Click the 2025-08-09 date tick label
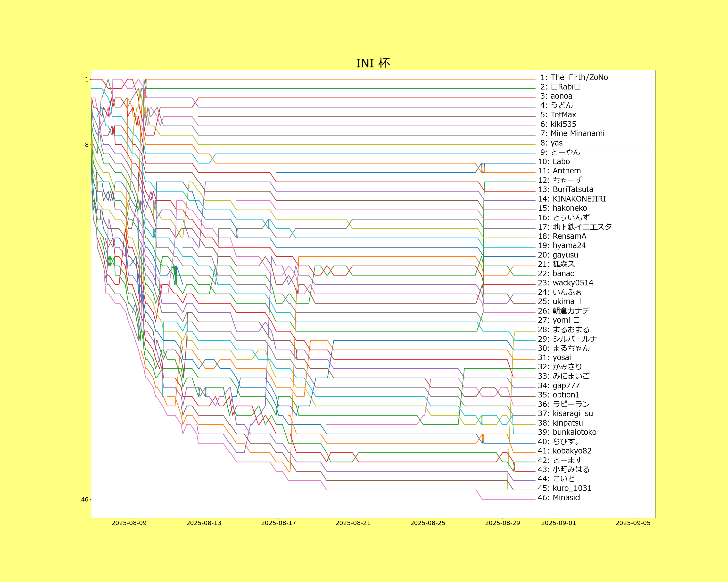 click(129, 523)
